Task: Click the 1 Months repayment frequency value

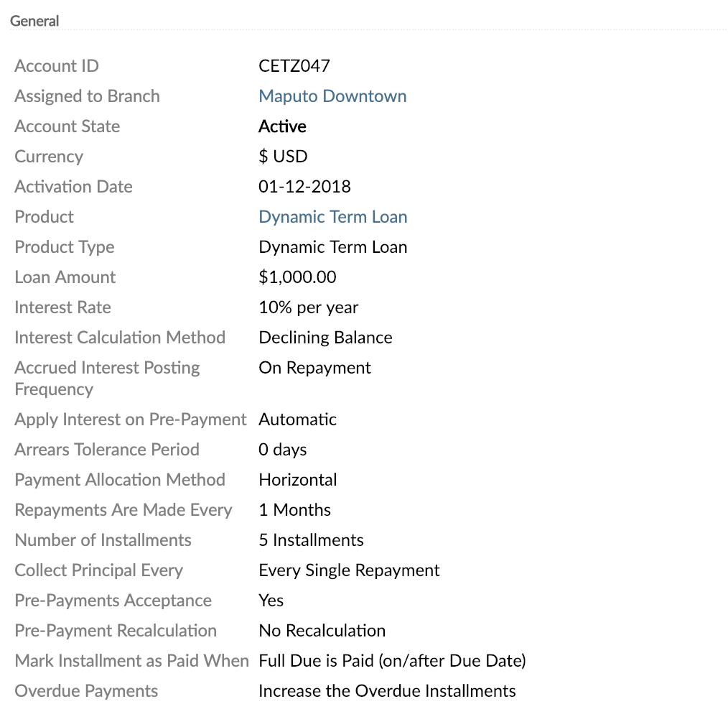Action: (x=294, y=509)
